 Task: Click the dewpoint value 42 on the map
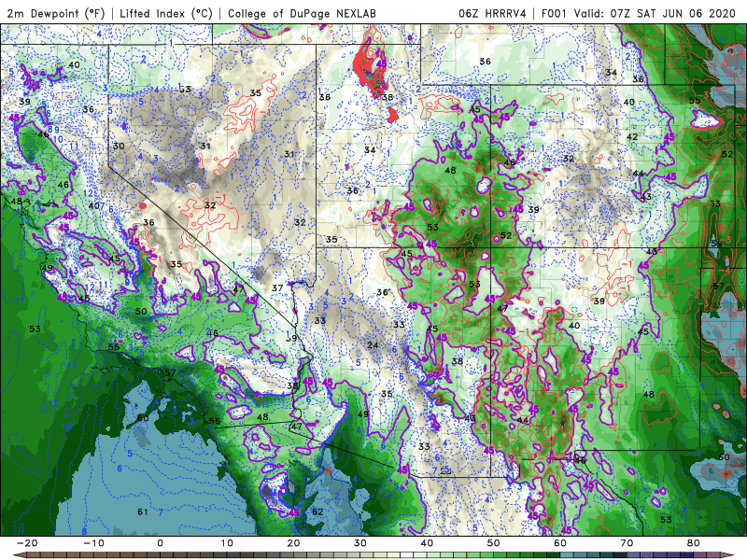pos(632,136)
